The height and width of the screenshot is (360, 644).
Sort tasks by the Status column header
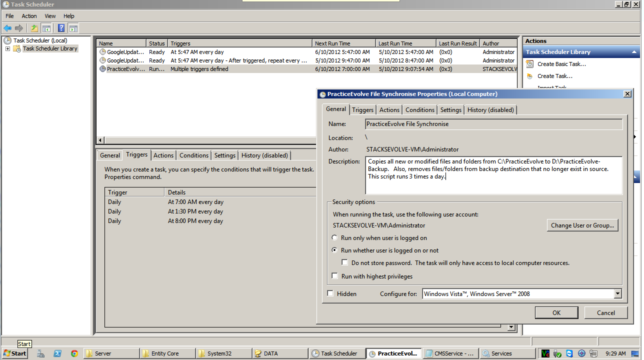(x=157, y=43)
